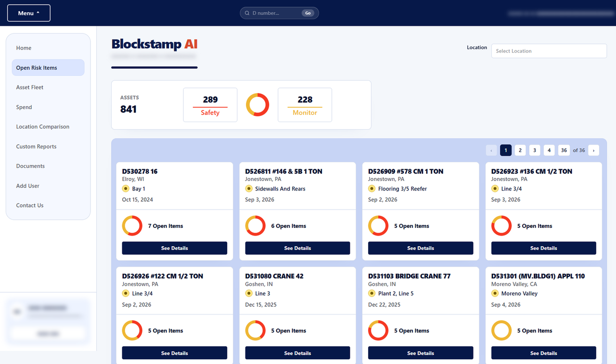616x364 pixels.
Task: Open Location Comparison page
Action: coord(48,127)
